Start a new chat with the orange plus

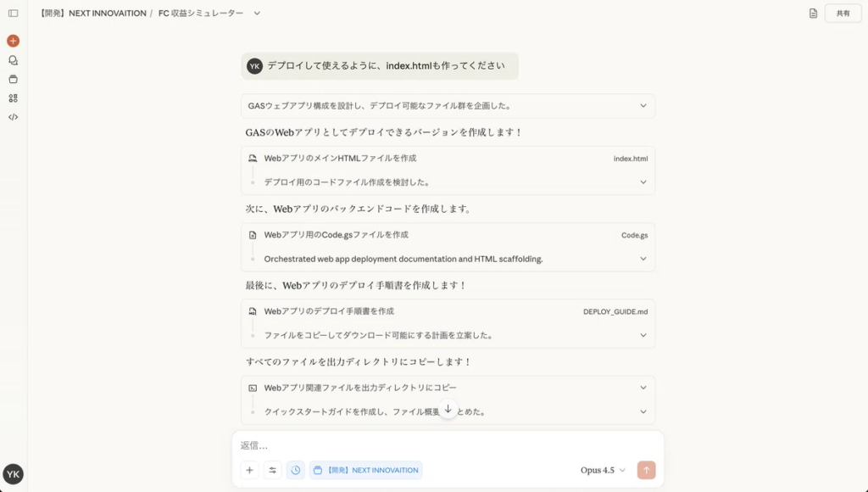pos(13,41)
